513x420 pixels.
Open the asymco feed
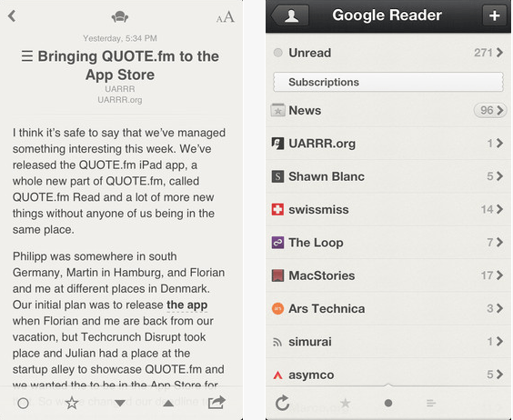tap(388, 372)
